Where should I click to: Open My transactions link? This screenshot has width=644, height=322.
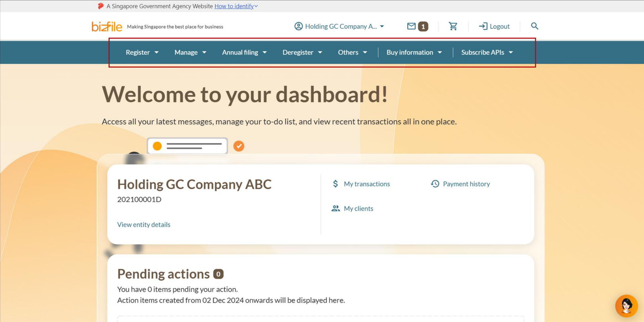(x=367, y=184)
